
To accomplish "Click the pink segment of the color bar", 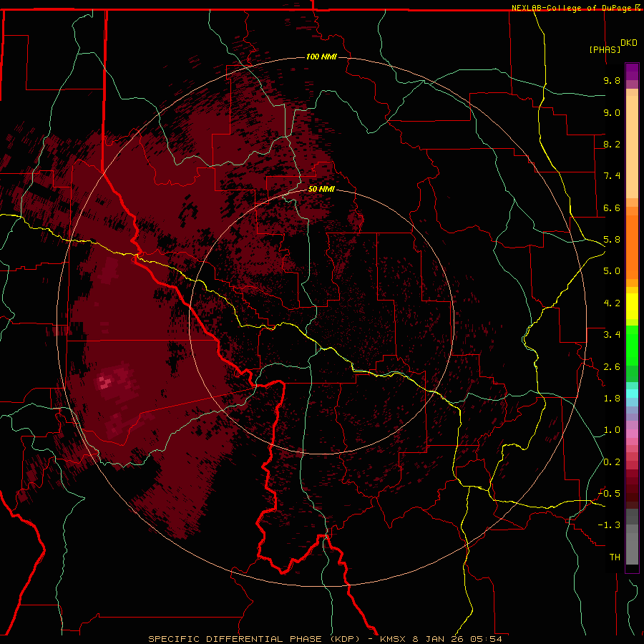I will 632,434.
